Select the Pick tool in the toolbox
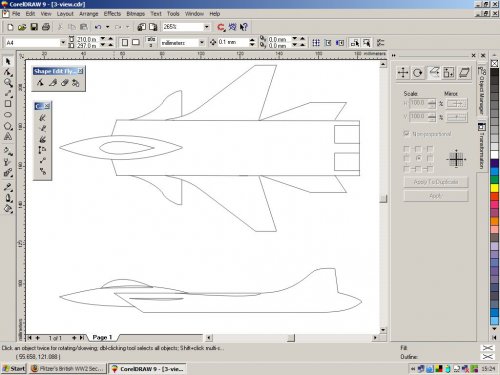The image size is (500, 375). pyautogui.click(x=8, y=61)
